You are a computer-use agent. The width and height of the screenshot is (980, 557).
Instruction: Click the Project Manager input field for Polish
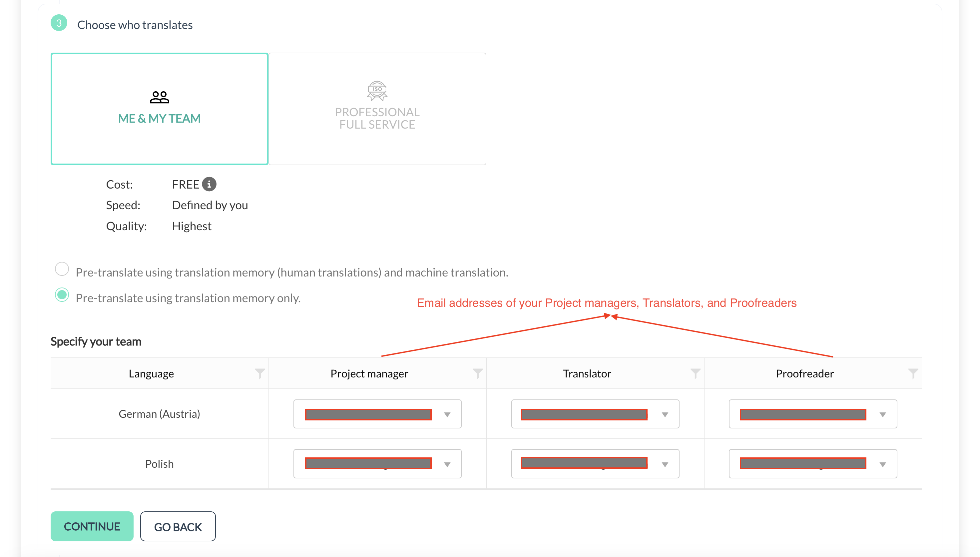[x=369, y=463]
